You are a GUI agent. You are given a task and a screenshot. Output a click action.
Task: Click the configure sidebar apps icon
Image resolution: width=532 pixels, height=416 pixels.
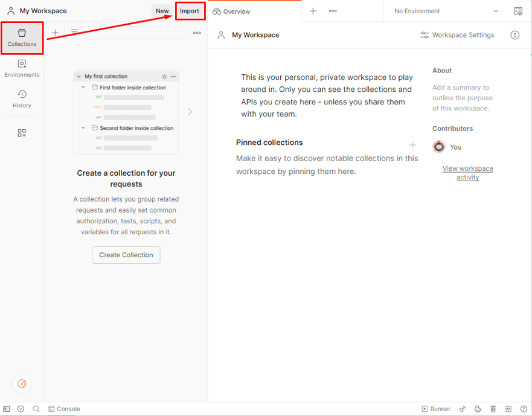[x=22, y=133]
